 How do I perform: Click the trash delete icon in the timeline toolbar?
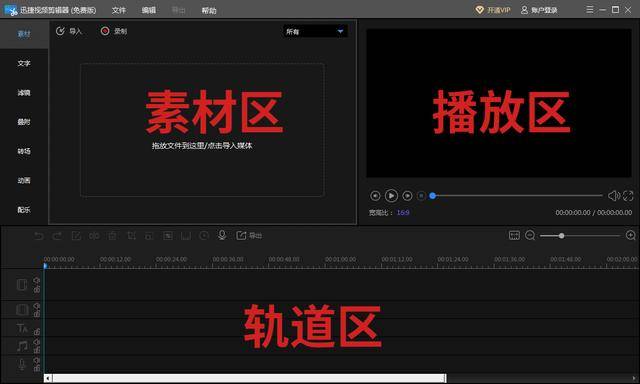tap(113, 236)
